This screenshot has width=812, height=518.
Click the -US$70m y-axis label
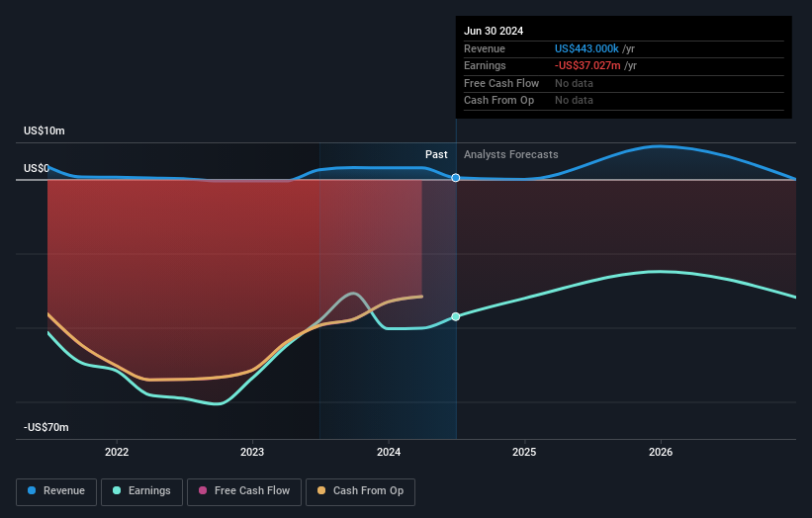click(46, 427)
